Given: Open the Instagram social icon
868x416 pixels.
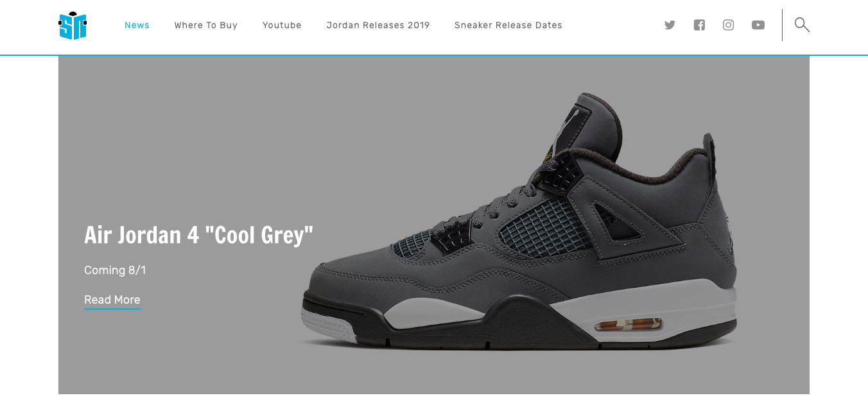Looking at the screenshot, I should click(x=728, y=25).
